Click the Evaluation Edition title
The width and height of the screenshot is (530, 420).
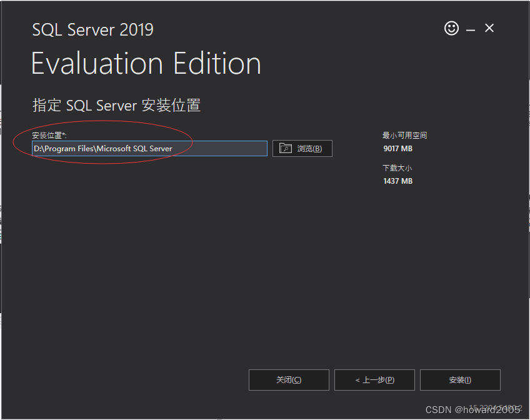tap(146, 64)
